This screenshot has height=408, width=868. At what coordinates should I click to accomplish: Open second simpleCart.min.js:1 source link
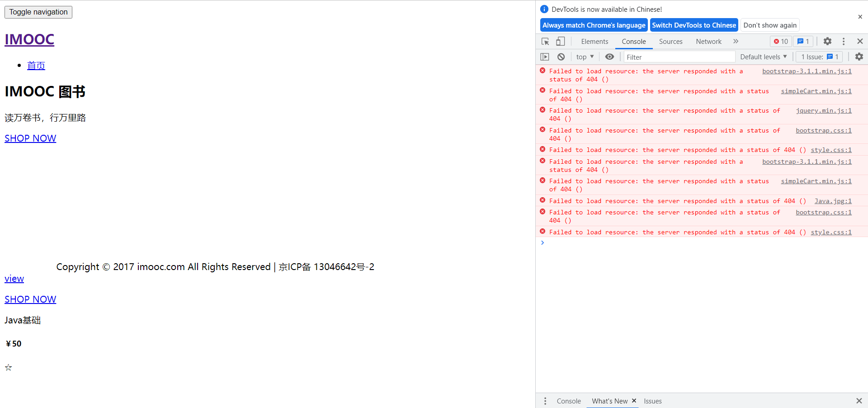(816, 181)
